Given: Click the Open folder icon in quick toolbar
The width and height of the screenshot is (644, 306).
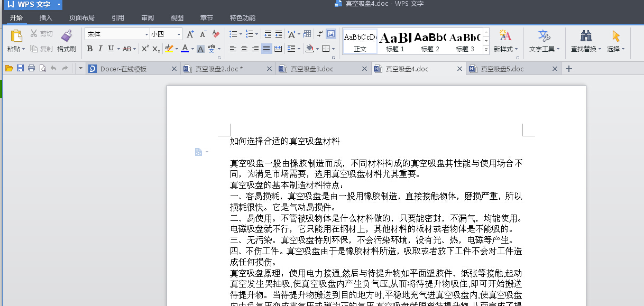Looking at the screenshot, I should [x=9, y=69].
